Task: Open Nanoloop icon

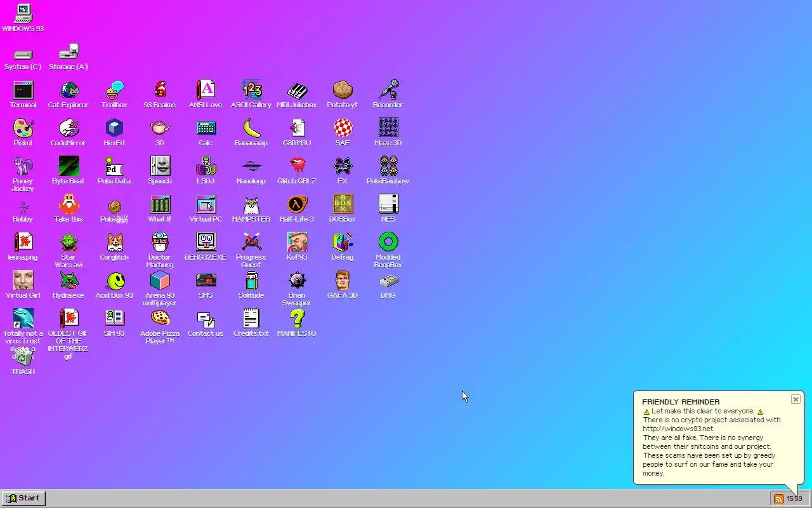Action: point(251,166)
